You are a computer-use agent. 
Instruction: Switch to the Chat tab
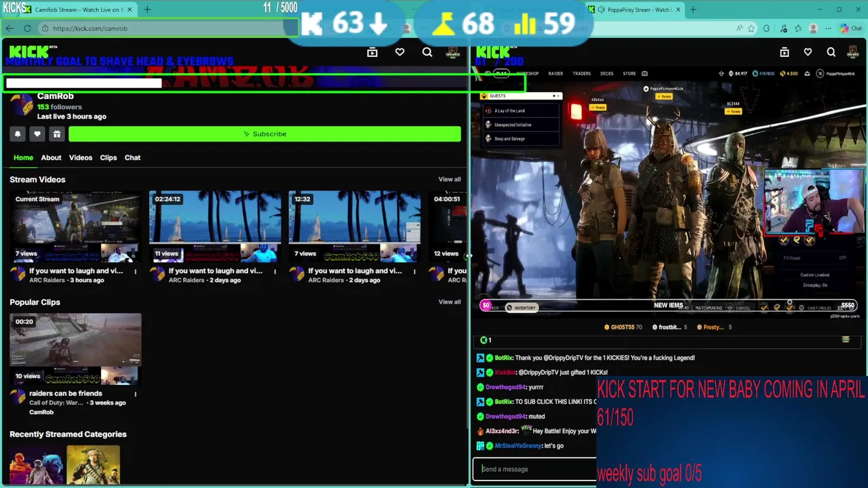point(132,157)
